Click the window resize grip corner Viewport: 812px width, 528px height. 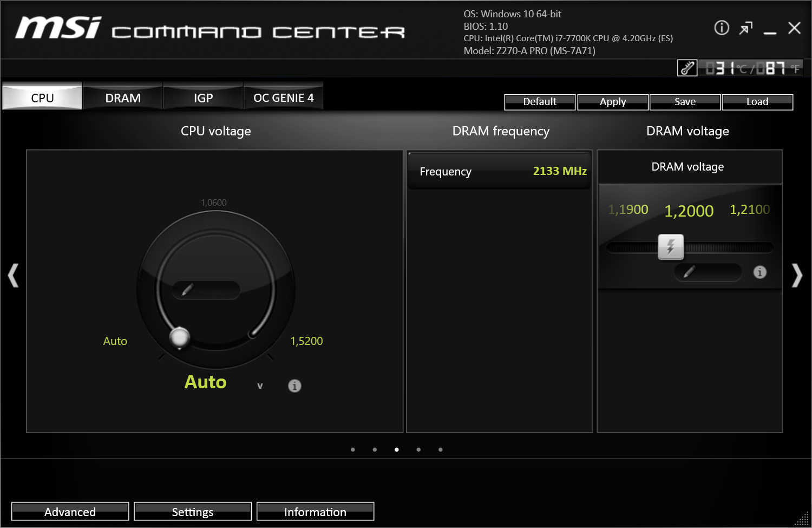pos(802,519)
